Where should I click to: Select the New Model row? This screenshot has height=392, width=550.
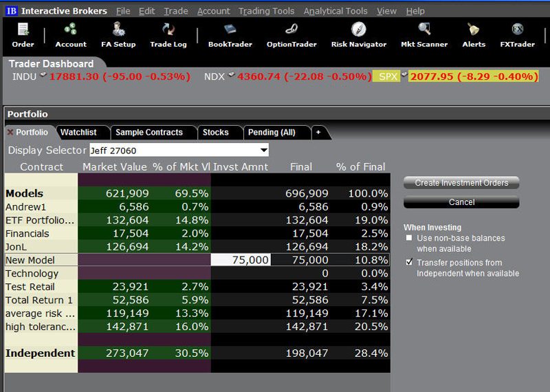197,260
